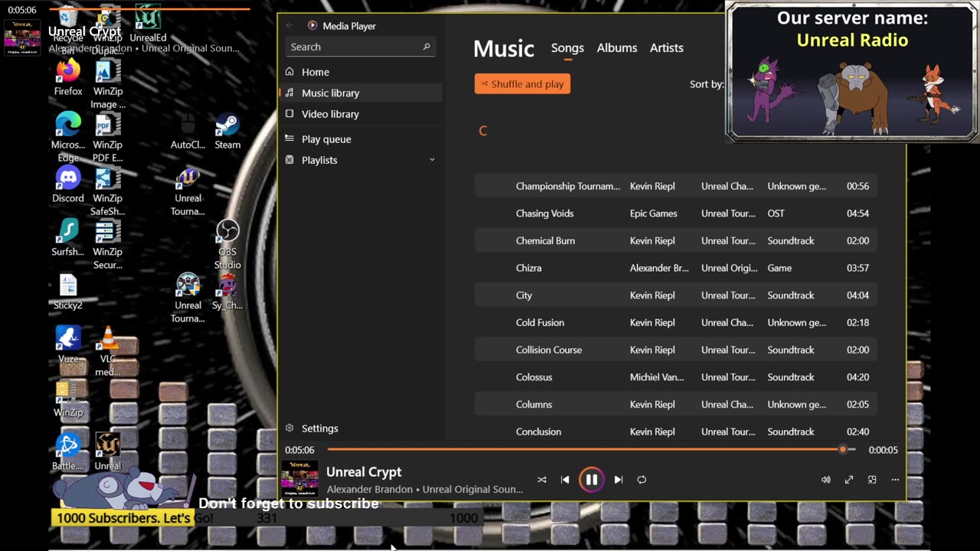Select the song Collision Course
980x551 pixels.
pyautogui.click(x=675, y=350)
